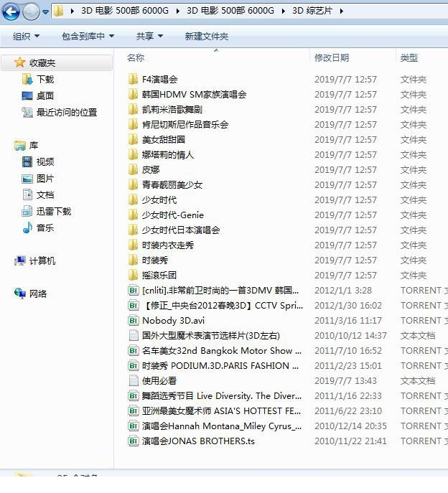Open the 包含到库中 menu
This screenshot has height=493, width=448.
(x=88, y=36)
